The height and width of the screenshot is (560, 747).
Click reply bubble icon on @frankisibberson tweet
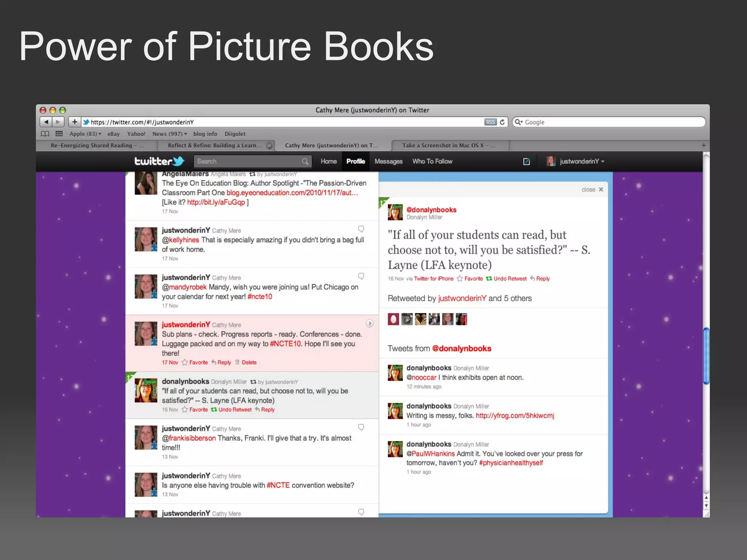point(361,427)
